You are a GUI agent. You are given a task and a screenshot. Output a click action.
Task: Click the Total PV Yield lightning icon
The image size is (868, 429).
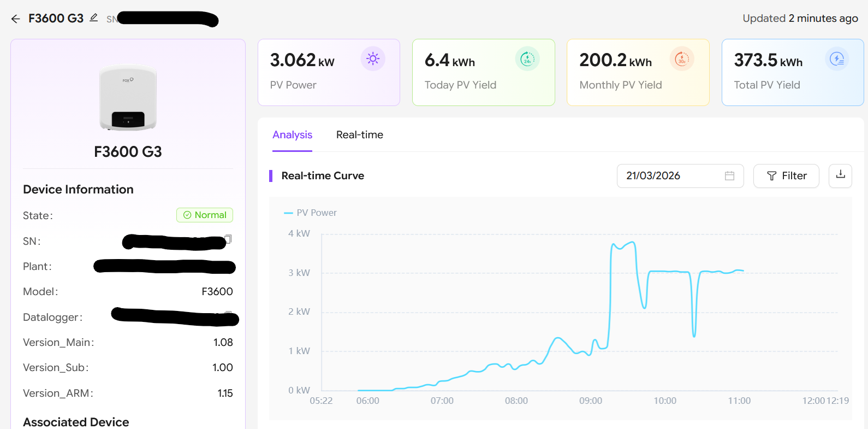pyautogui.click(x=837, y=58)
